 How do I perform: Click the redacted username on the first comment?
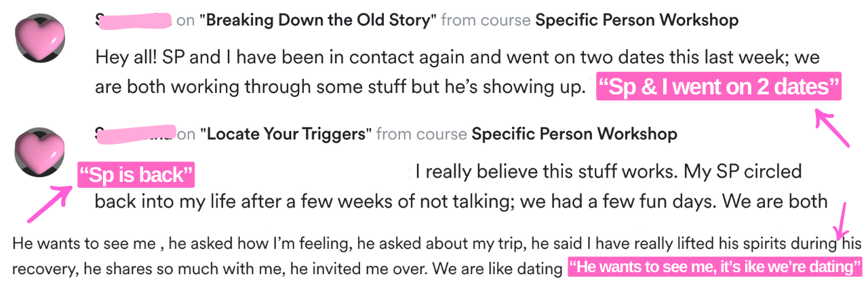pyautogui.click(x=134, y=20)
